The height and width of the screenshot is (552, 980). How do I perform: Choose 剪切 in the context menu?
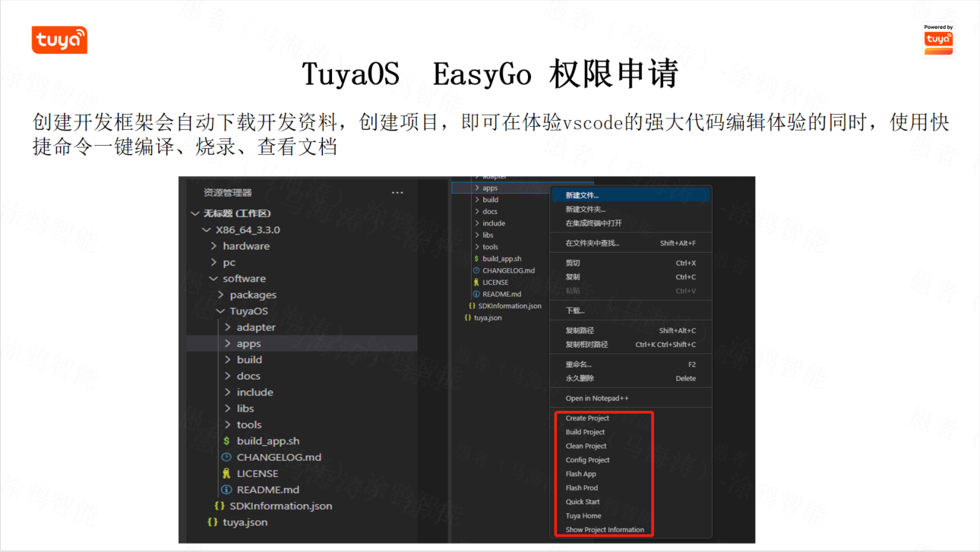click(x=631, y=263)
